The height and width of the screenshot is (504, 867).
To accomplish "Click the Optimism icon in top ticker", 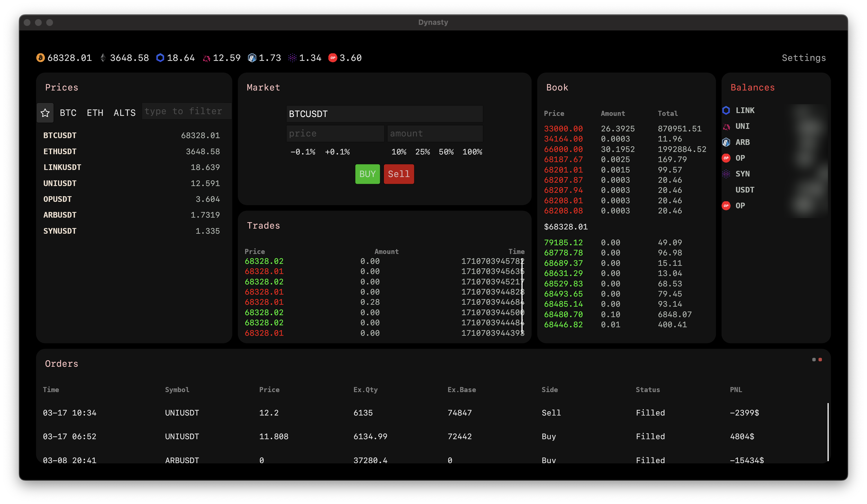I will [332, 58].
